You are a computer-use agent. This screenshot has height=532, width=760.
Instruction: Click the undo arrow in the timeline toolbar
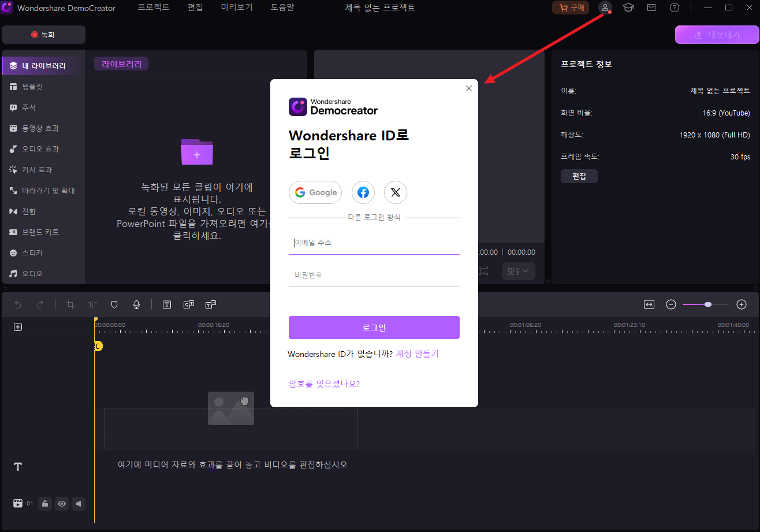click(18, 304)
